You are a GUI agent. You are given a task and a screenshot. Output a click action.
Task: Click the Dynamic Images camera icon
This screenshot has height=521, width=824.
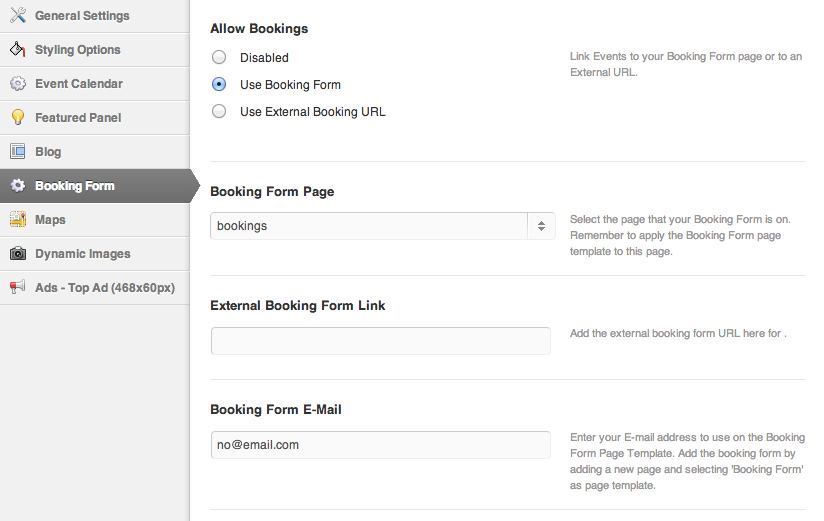click(17, 254)
